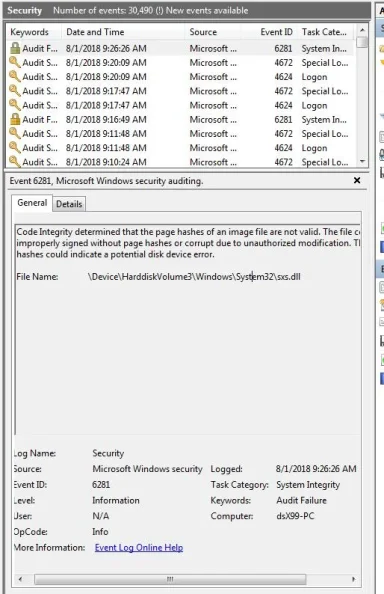
Task: Click the details pane scroll-left arrow
Action: (x=20, y=579)
